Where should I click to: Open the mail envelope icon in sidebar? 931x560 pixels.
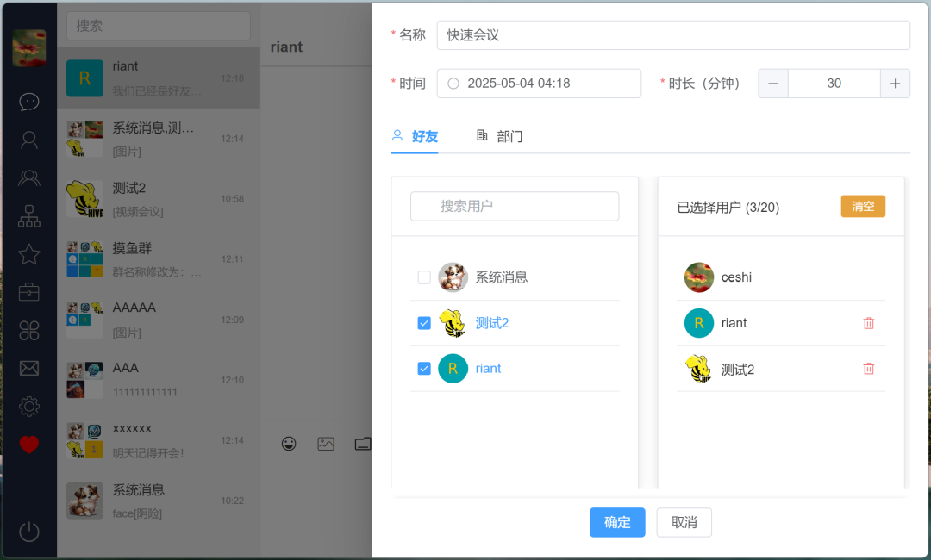click(x=29, y=368)
